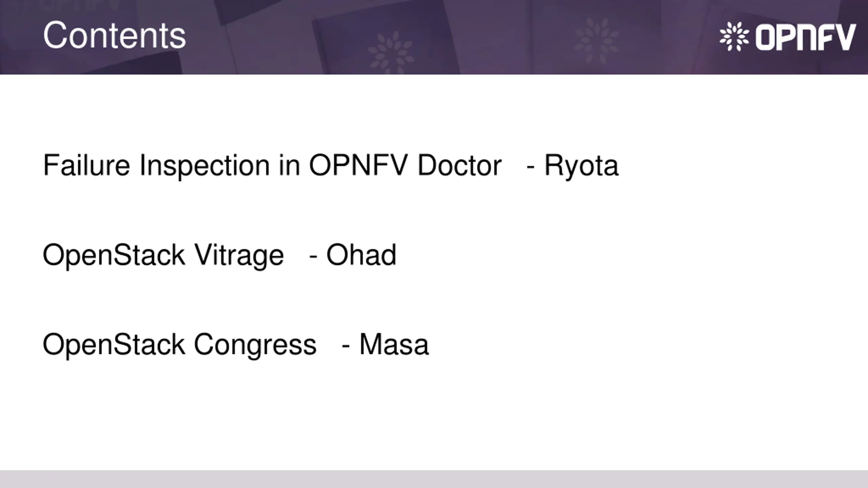Click the name Ryota

[x=581, y=166]
